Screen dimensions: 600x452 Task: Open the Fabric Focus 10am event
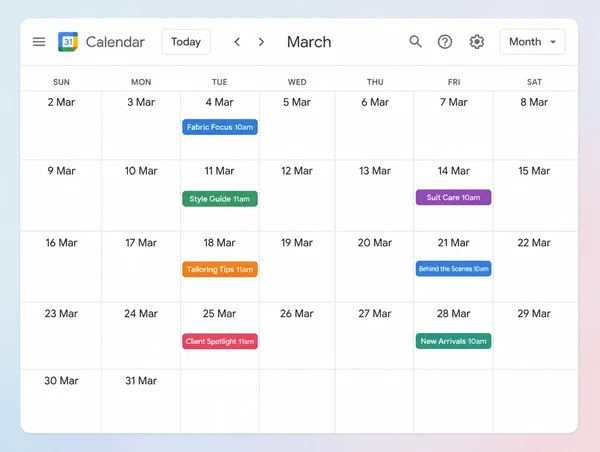[220, 127]
